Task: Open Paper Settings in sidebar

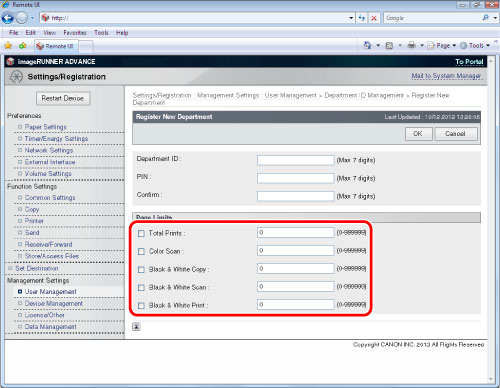Action: [46, 127]
